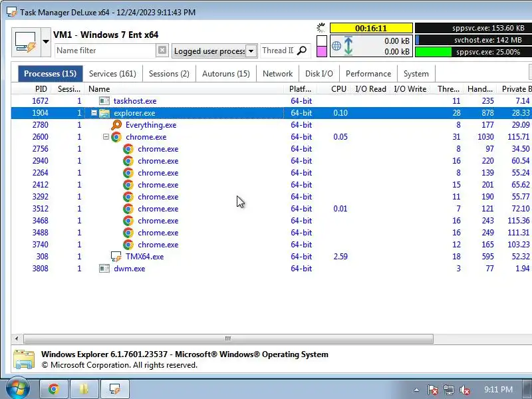The image size is (532, 399).
Task: Sort by I/O Read column header
Action: point(370,89)
